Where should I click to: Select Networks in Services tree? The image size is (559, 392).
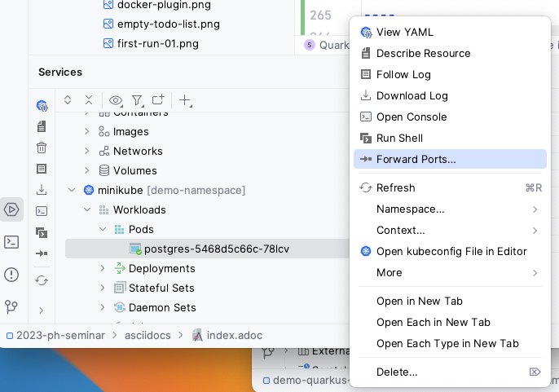[x=130, y=152]
